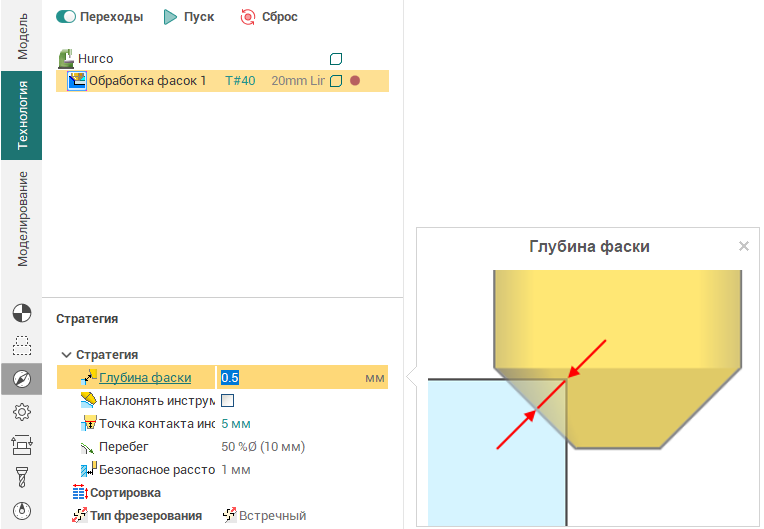Select the strategy compass icon in sidebar

coord(21,379)
